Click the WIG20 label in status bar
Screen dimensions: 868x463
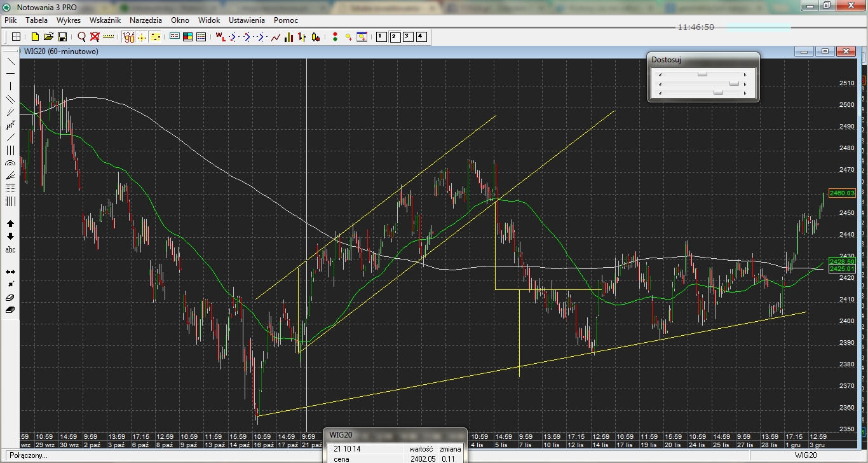[807, 456]
